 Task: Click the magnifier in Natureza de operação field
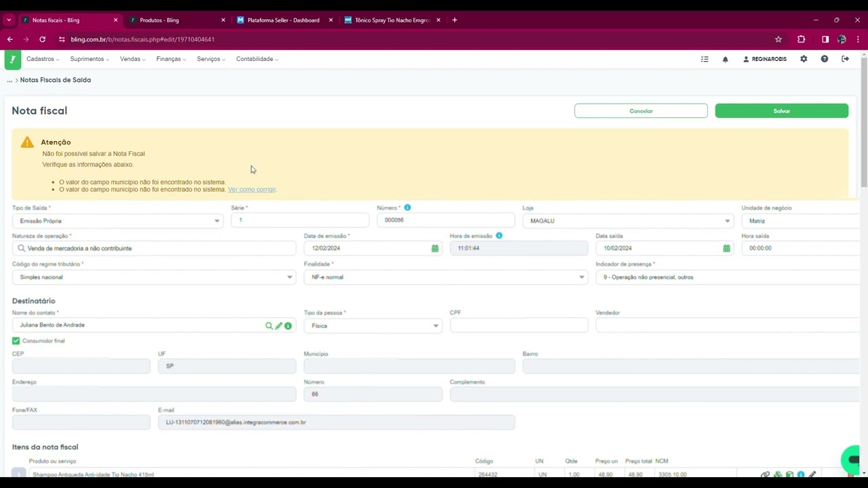pyautogui.click(x=22, y=248)
